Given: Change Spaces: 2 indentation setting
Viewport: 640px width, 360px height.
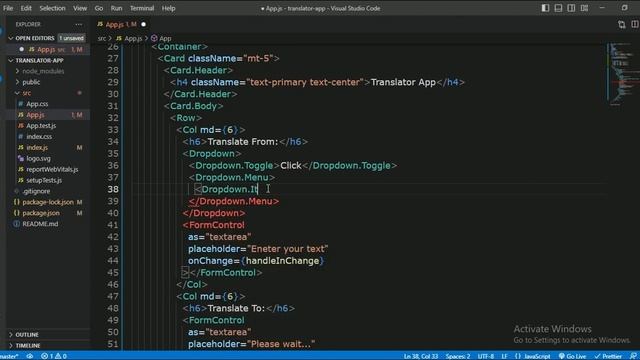Looking at the screenshot, I should [x=458, y=356].
